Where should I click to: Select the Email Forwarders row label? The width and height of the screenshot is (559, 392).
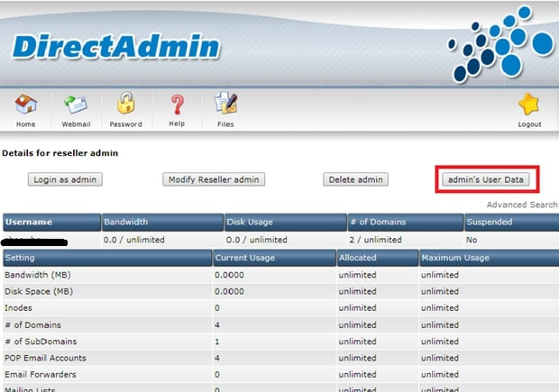coord(41,374)
